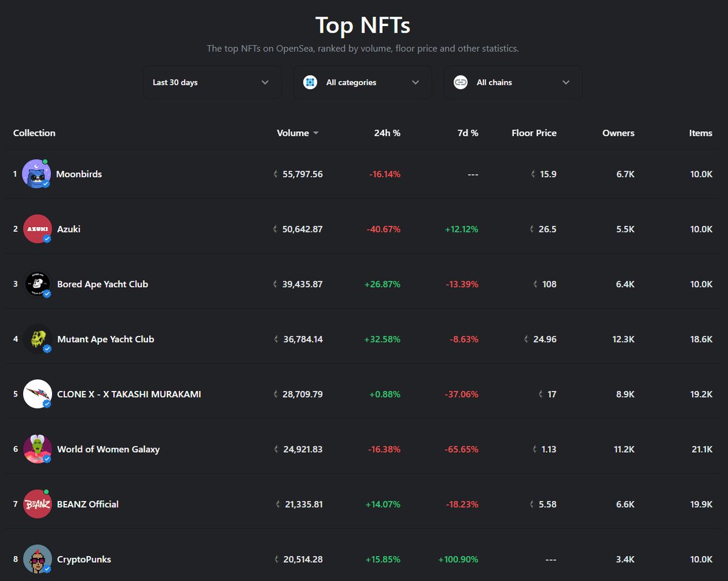The width and height of the screenshot is (728, 581).
Task: Click the Mutant Ape Yacht Club name
Action: pyautogui.click(x=106, y=339)
